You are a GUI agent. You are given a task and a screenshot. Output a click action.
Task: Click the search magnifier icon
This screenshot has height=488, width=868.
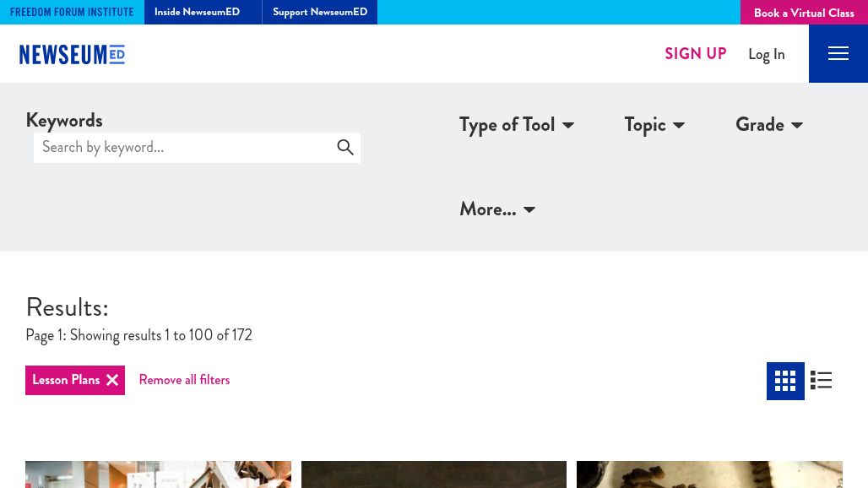345,147
